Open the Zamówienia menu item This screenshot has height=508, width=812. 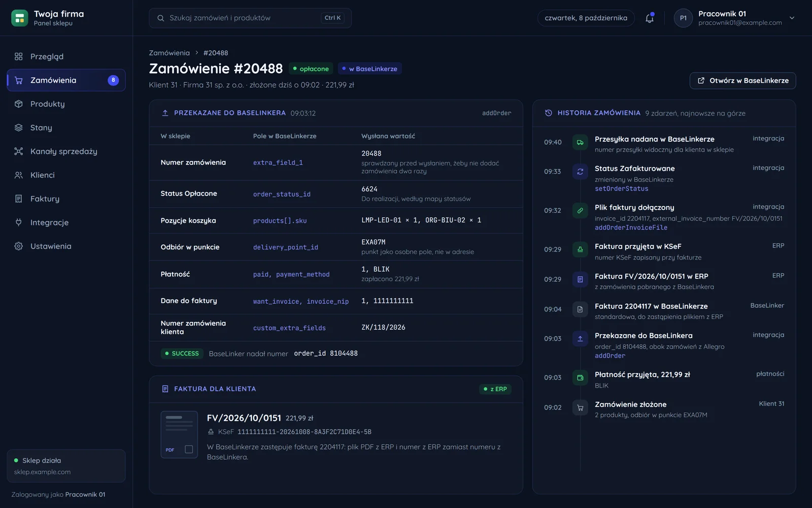[x=66, y=80]
